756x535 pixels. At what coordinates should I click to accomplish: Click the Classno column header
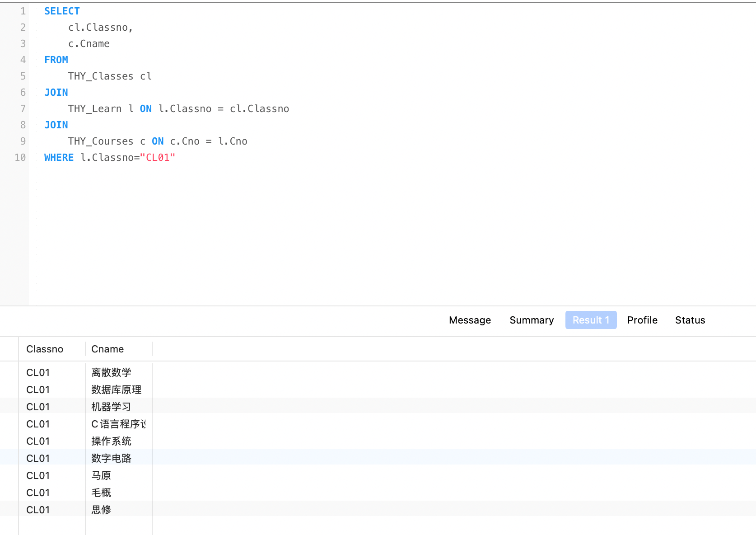(45, 349)
